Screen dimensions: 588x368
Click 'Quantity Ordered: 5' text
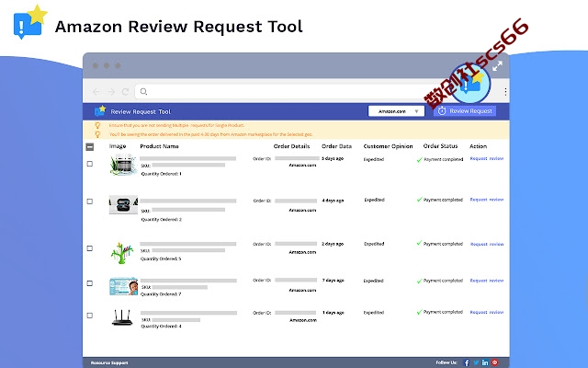(x=161, y=259)
